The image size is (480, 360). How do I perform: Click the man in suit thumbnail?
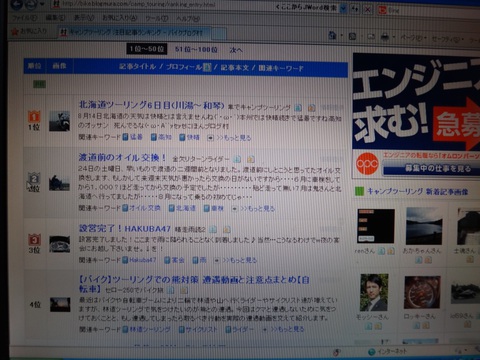point(374,292)
